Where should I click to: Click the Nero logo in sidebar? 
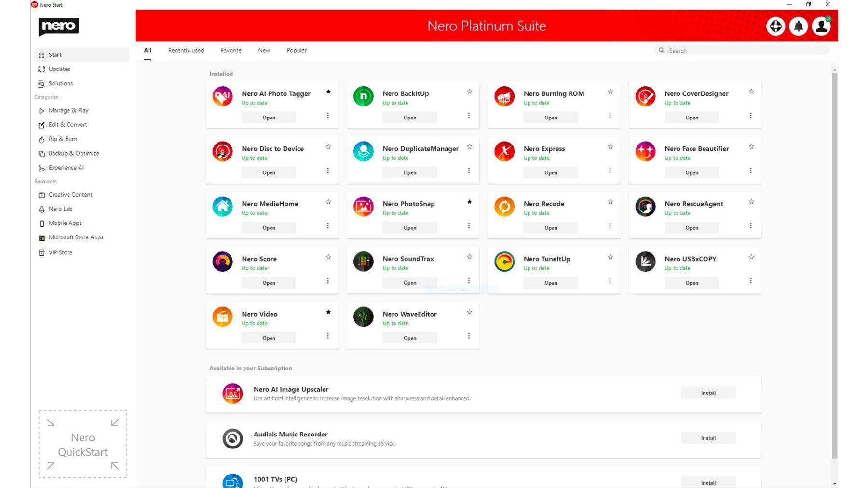(x=58, y=26)
